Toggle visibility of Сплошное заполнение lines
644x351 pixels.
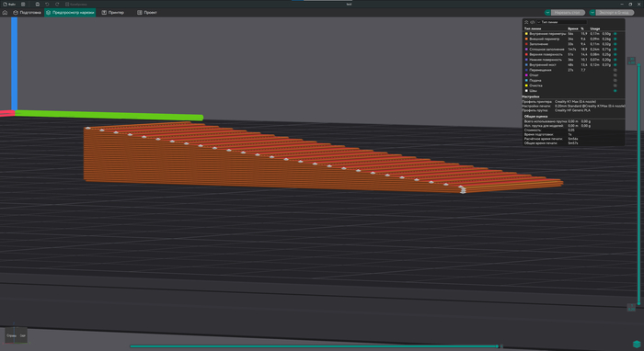(615, 50)
